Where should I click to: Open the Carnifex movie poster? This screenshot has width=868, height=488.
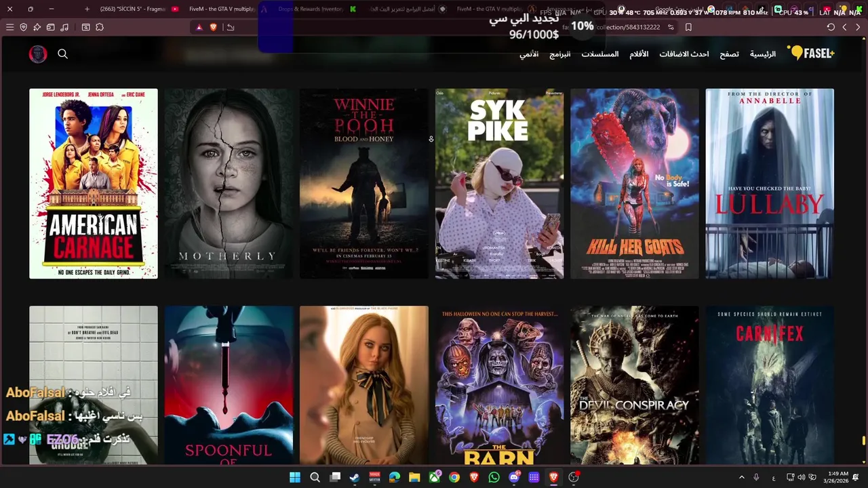point(770,385)
